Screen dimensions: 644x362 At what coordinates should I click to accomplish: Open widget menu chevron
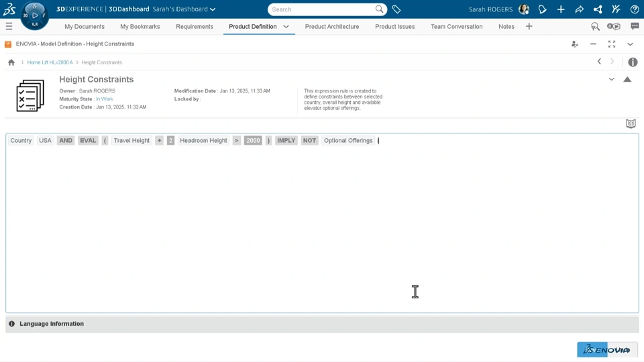click(630, 44)
